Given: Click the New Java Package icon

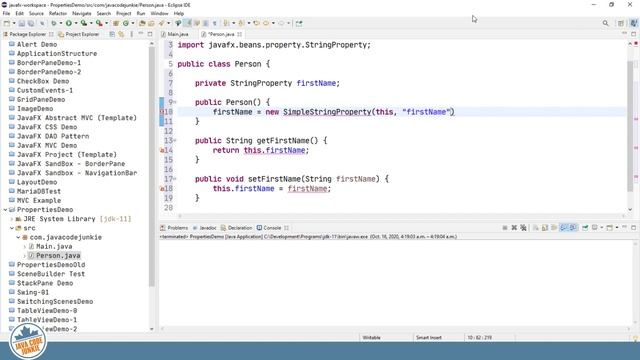Looking at the screenshot, I should click(116, 23).
